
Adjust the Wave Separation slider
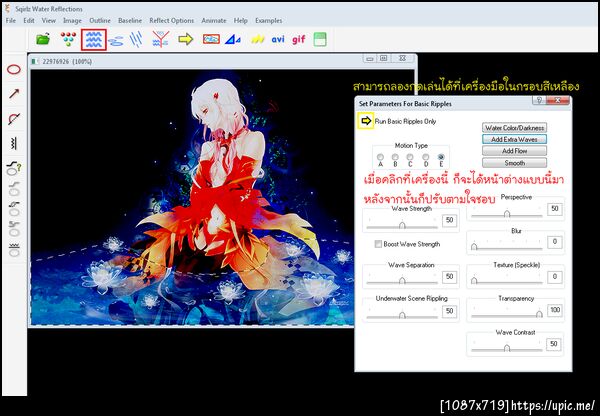[402, 281]
